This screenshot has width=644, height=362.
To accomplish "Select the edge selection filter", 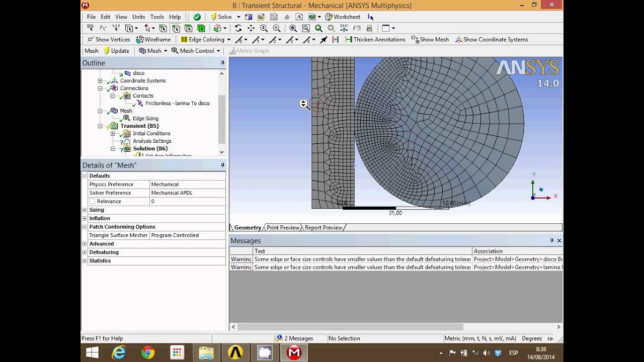I will (176, 28).
